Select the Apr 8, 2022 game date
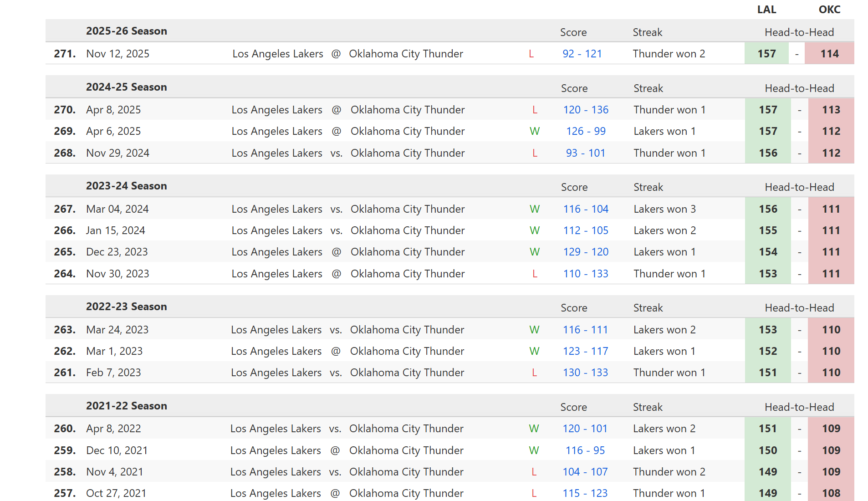The image size is (868, 501). [113, 429]
